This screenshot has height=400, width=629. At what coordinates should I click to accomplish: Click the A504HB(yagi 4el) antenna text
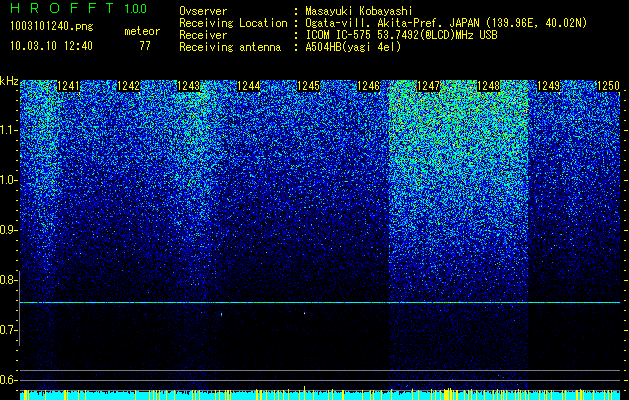pyautogui.click(x=353, y=47)
